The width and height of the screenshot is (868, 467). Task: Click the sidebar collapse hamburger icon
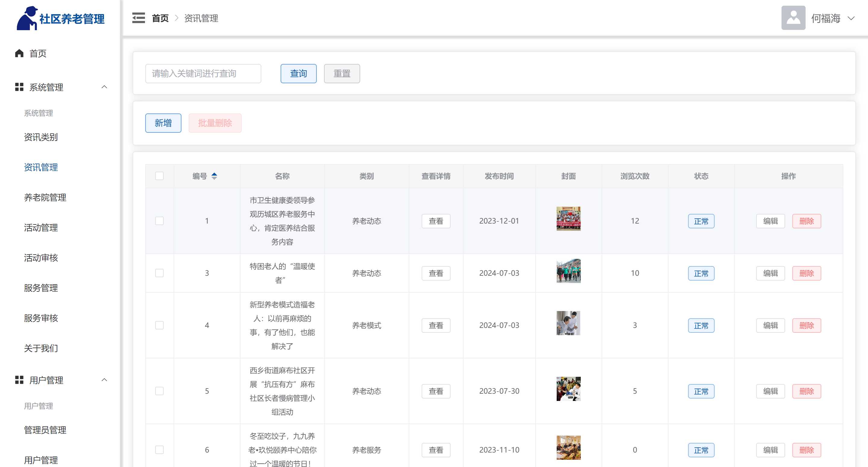pyautogui.click(x=139, y=18)
